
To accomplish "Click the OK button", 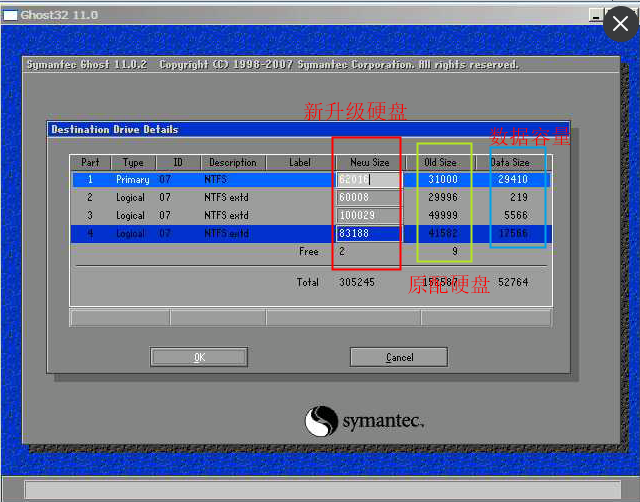I will coord(199,357).
